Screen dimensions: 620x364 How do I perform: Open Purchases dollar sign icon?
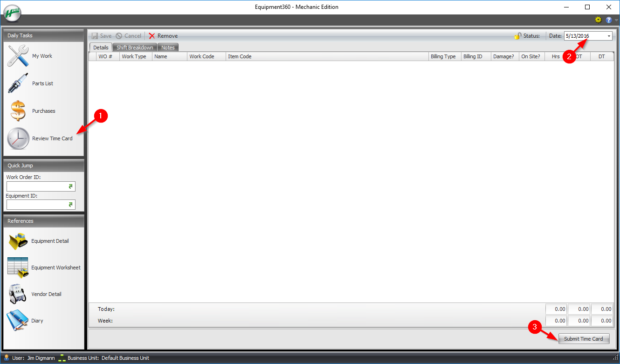pos(18,111)
